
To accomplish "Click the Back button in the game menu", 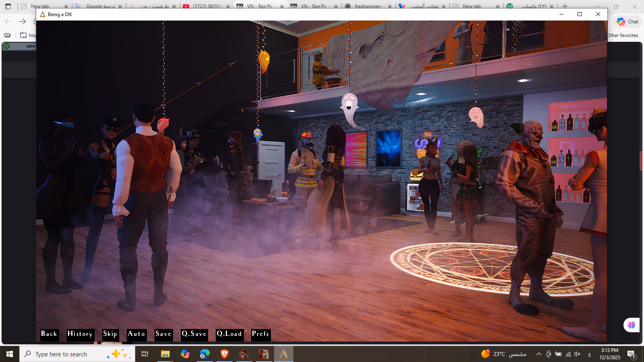I will coord(49,334).
